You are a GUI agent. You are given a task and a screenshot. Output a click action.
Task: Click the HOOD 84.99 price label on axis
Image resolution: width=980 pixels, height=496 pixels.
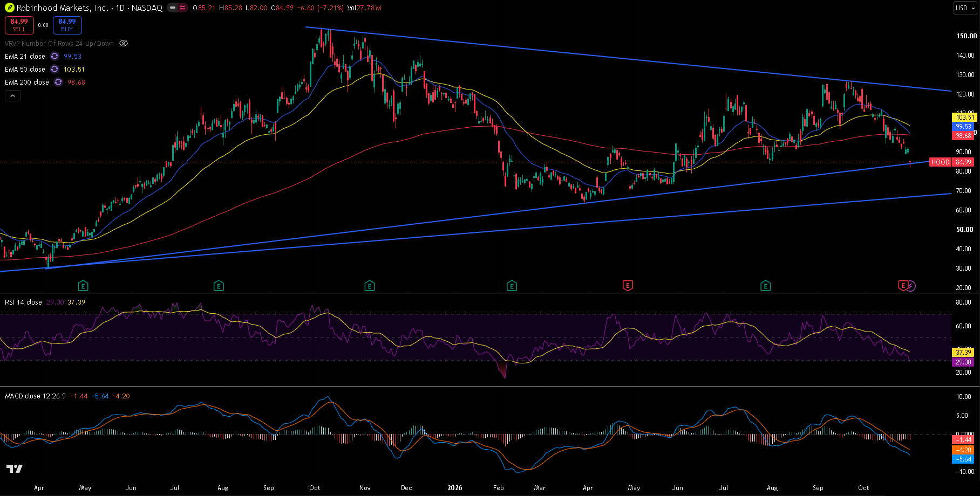951,162
